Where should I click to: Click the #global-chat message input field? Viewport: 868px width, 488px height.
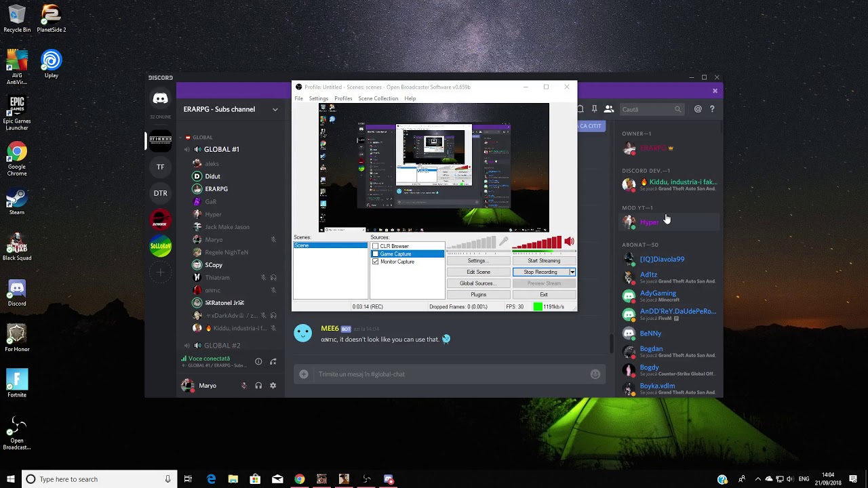pyautogui.click(x=451, y=374)
